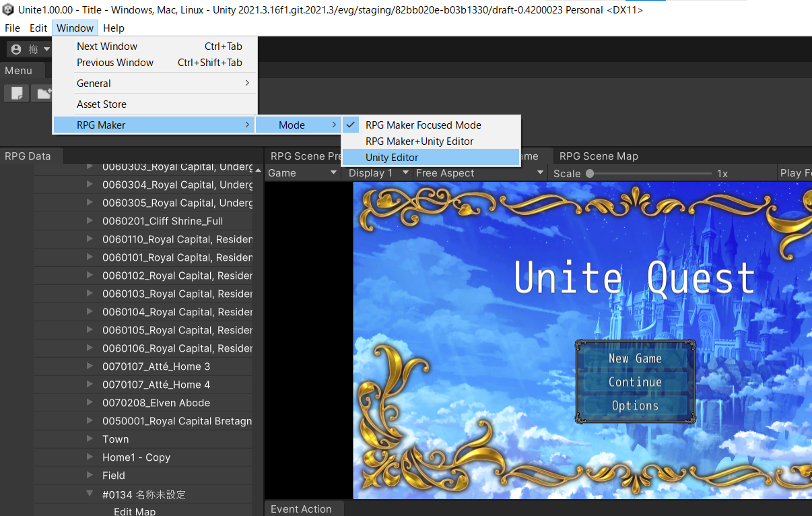
Task: Expand the 0070107_Atté_Home 4 map
Action: point(90,385)
